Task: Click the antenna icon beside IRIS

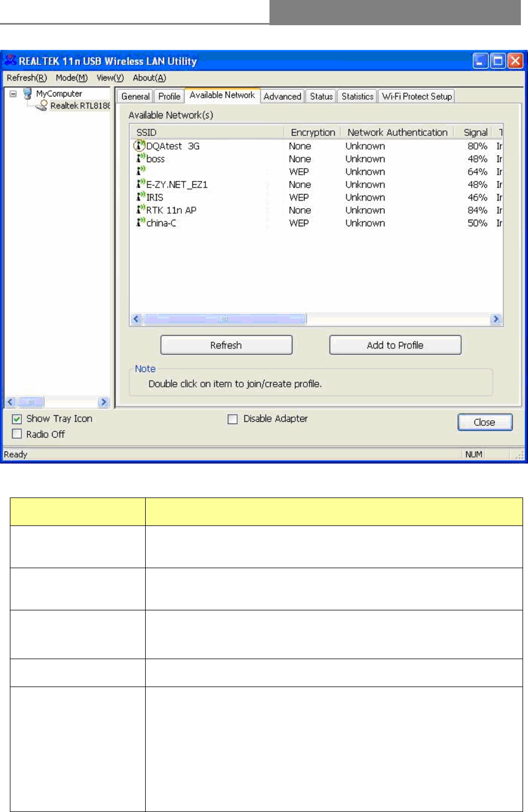Action: coord(140,197)
